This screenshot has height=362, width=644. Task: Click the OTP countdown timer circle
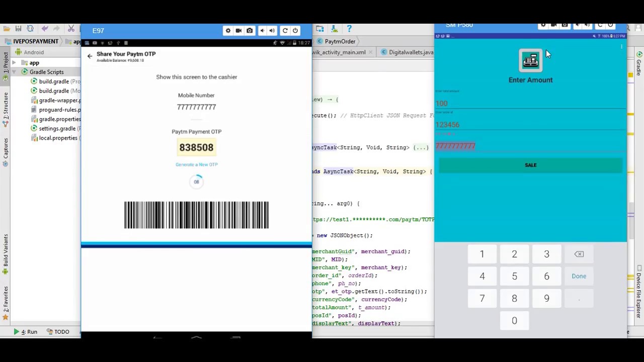click(x=196, y=182)
